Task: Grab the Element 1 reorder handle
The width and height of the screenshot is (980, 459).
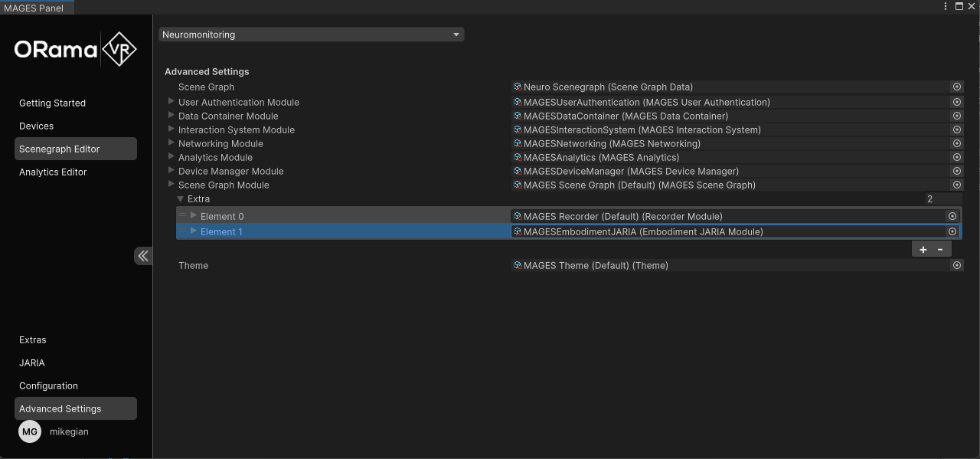Action: click(182, 231)
